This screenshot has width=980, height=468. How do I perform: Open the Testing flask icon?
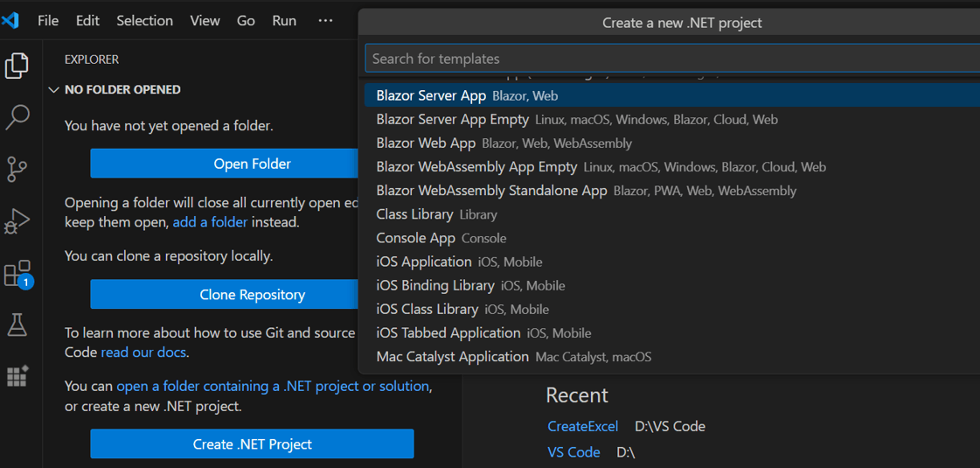click(17, 324)
